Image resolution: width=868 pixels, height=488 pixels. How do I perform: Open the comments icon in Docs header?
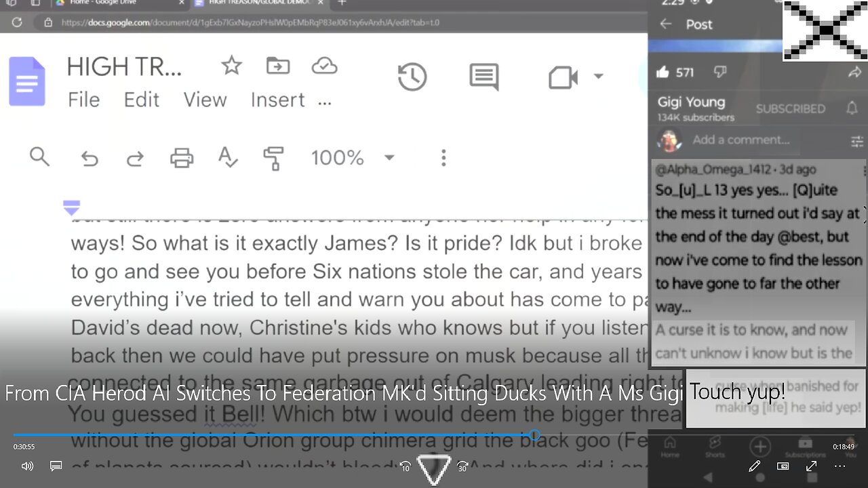coord(484,77)
